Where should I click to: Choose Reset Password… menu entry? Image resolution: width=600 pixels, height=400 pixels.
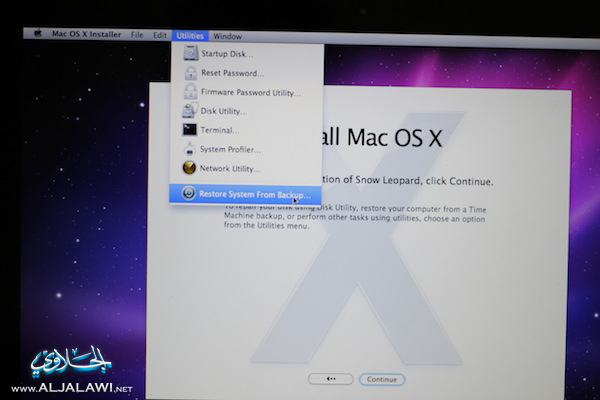coord(247,73)
